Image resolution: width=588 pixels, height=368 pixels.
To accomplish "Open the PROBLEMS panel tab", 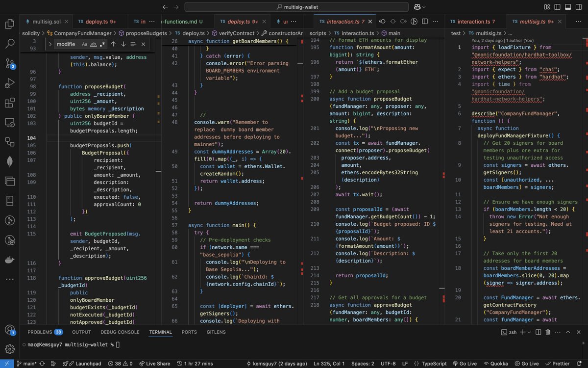I will tap(45, 332).
